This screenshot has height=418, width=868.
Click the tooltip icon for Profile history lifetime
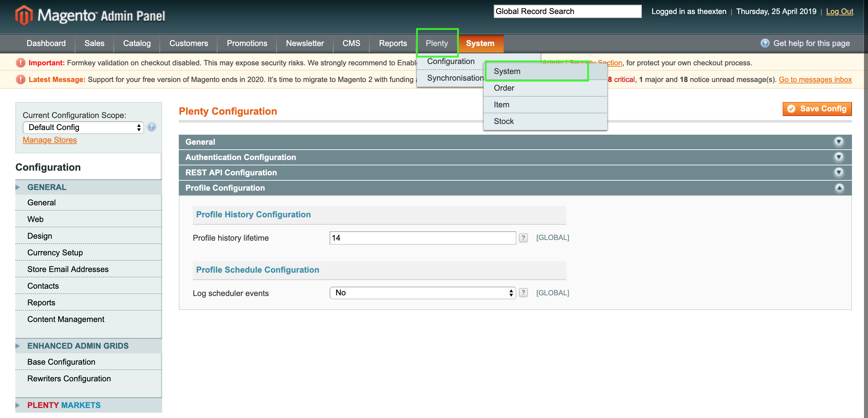click(x=523, y=238)
